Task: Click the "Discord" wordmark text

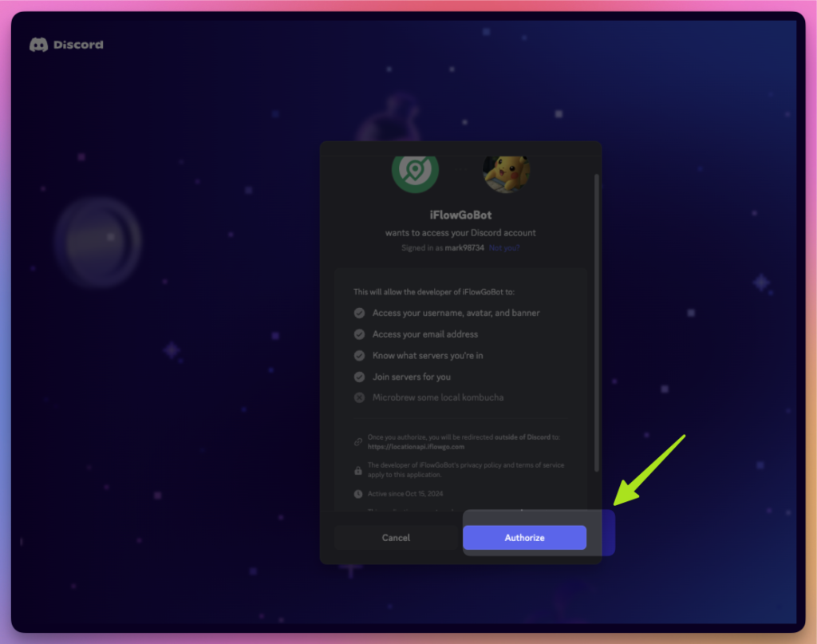Action: point(78,45)
